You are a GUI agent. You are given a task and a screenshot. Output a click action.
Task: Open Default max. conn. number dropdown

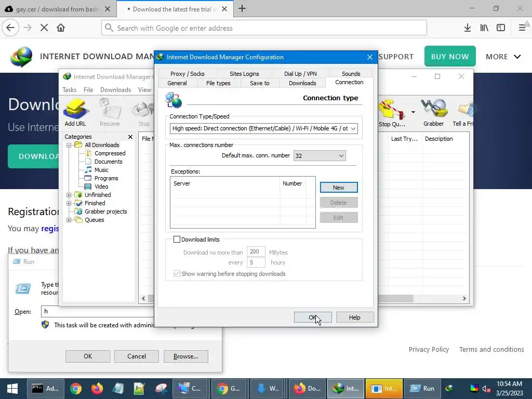point(320,156)
